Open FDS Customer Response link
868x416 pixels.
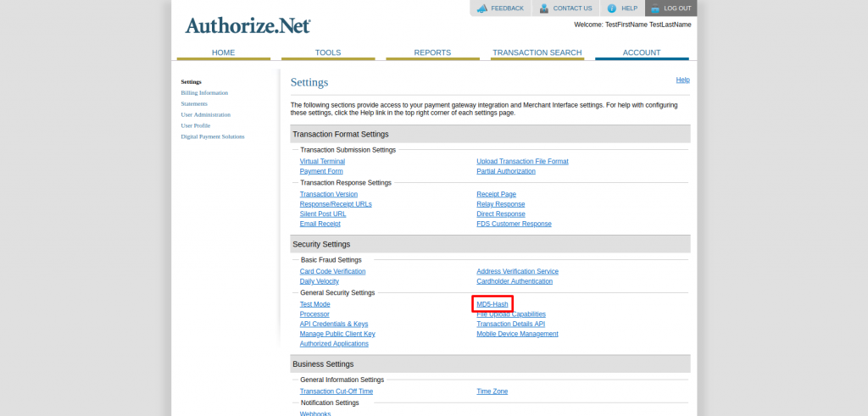tap(515, 224)
